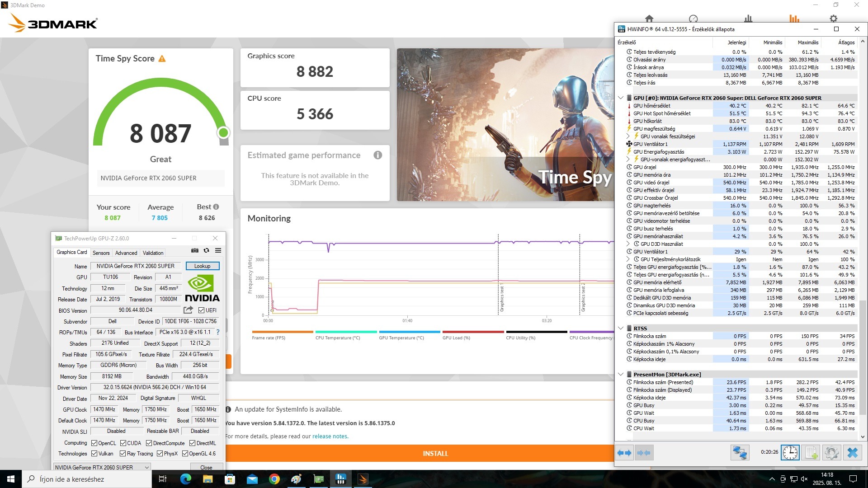Take GPU-Z screenshot with camera icon

click(195, 250)
